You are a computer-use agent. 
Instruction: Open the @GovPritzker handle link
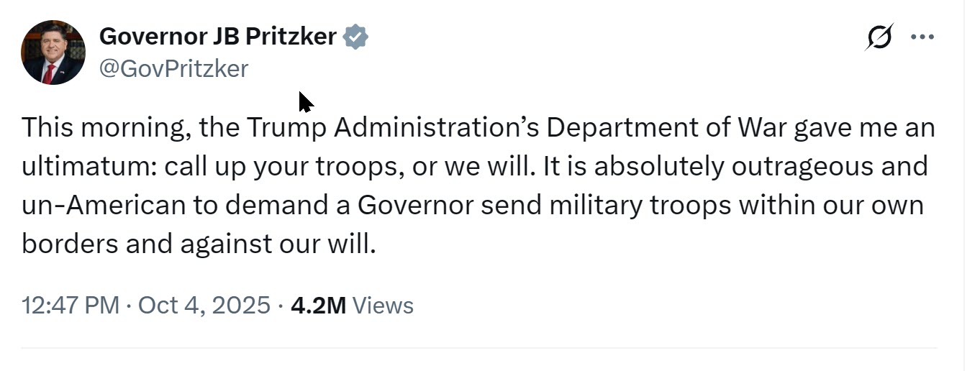(x=173, y=68)
